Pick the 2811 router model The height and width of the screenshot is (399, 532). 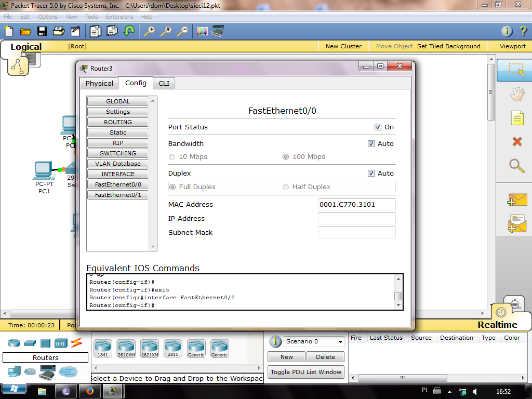pos(172,349)
